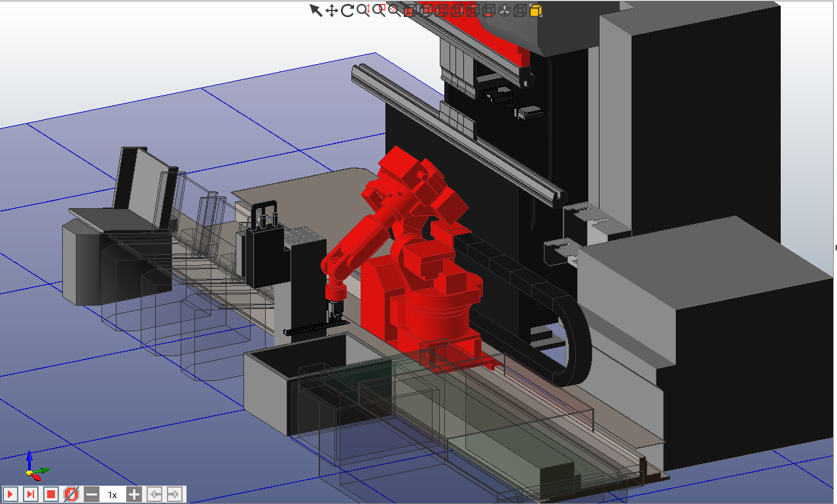Click the step-forward simulation button

pos(30,494)
